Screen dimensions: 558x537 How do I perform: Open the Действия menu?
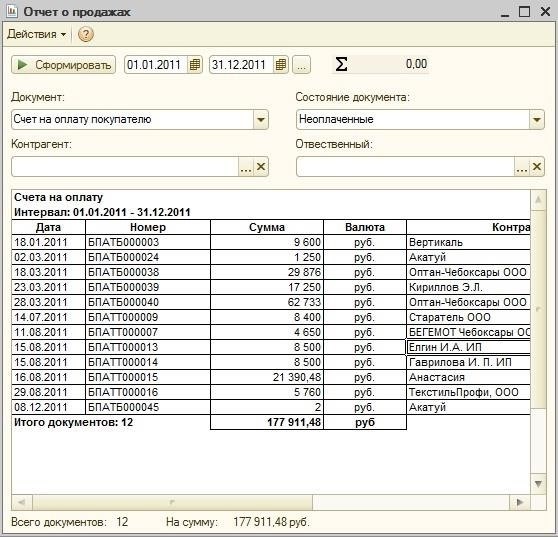(36, 34)
